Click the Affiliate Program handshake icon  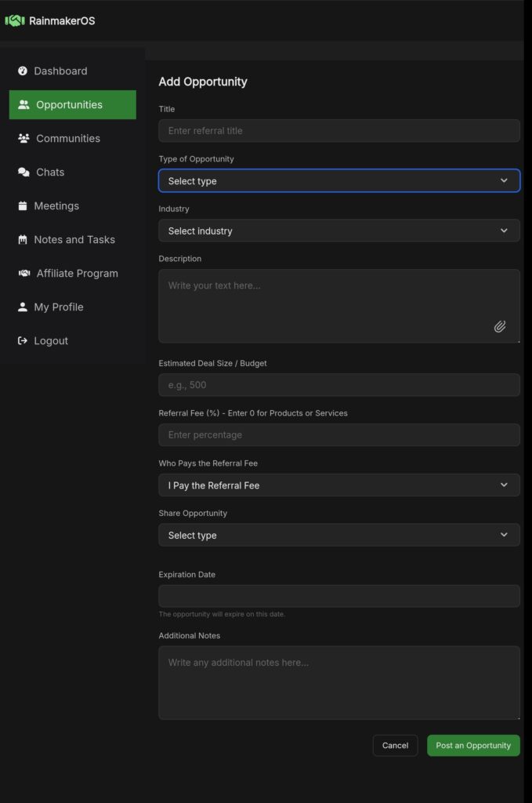pos(24,273)
